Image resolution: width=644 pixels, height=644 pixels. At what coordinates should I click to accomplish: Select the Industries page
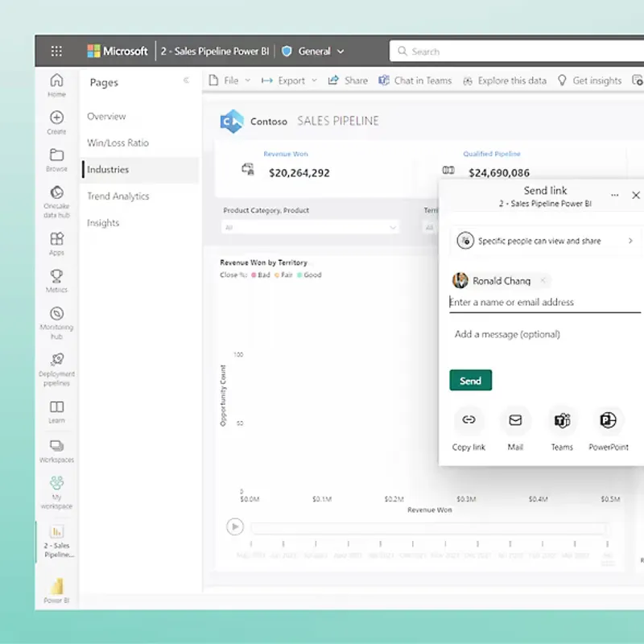tap(140, 170)
